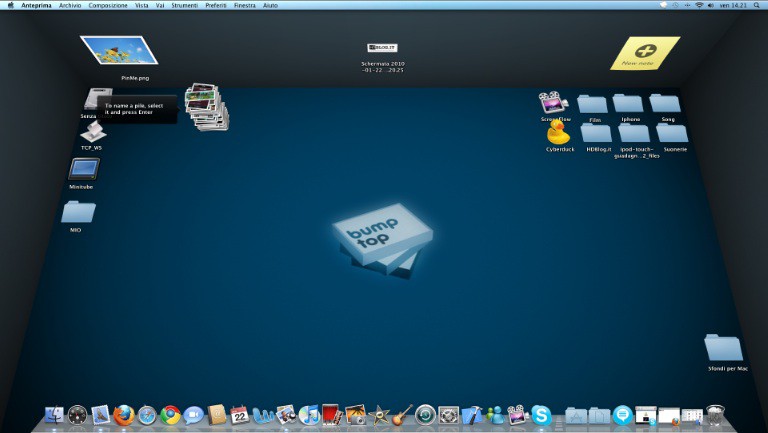The image size is (768, 433).
Task: Click the volume icon in the menu bar
Action: (711, 5)
